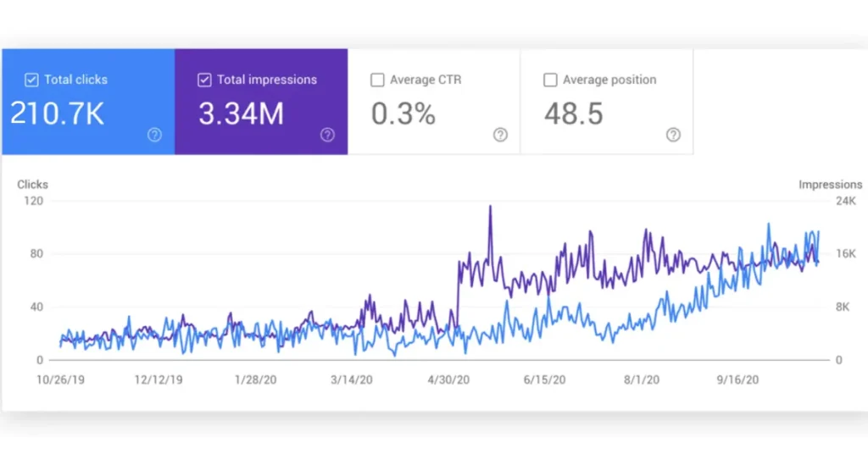868x454 pixels.
Task: Click the Clicks axis title
Action: (x=33, y=184)
